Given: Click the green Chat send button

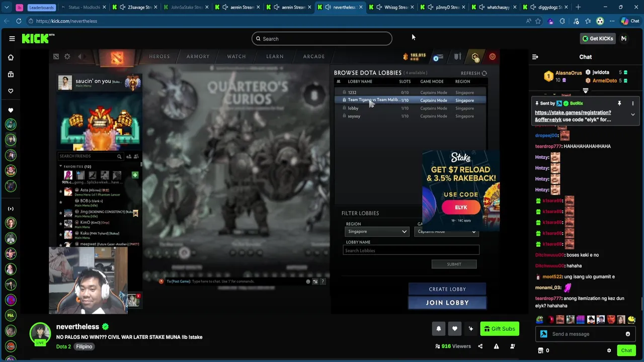Looking at the screenshot, I should coord(626,350).
